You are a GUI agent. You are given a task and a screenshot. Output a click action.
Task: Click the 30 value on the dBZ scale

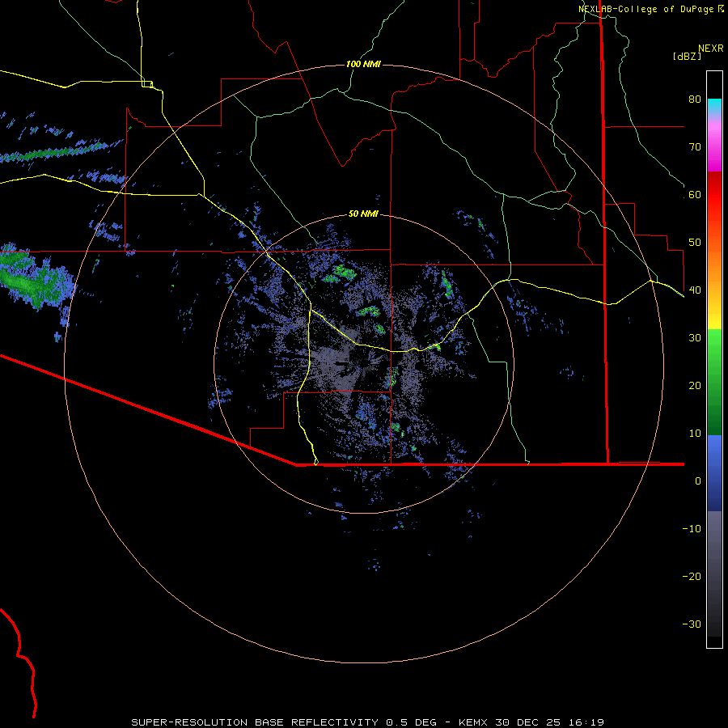coord(695,338)
